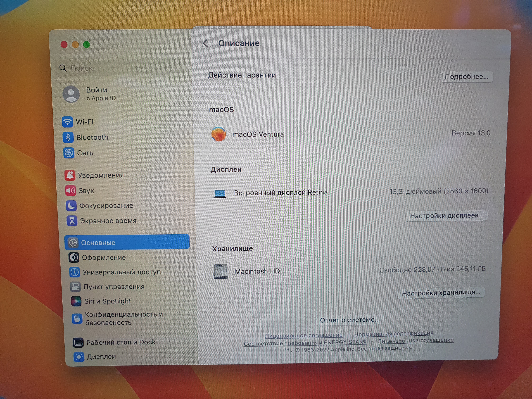Viewport: 532px width, 399px height.
Task: Select the Focus moon icon (Фокусирование)
Action: tap(71, 206)
